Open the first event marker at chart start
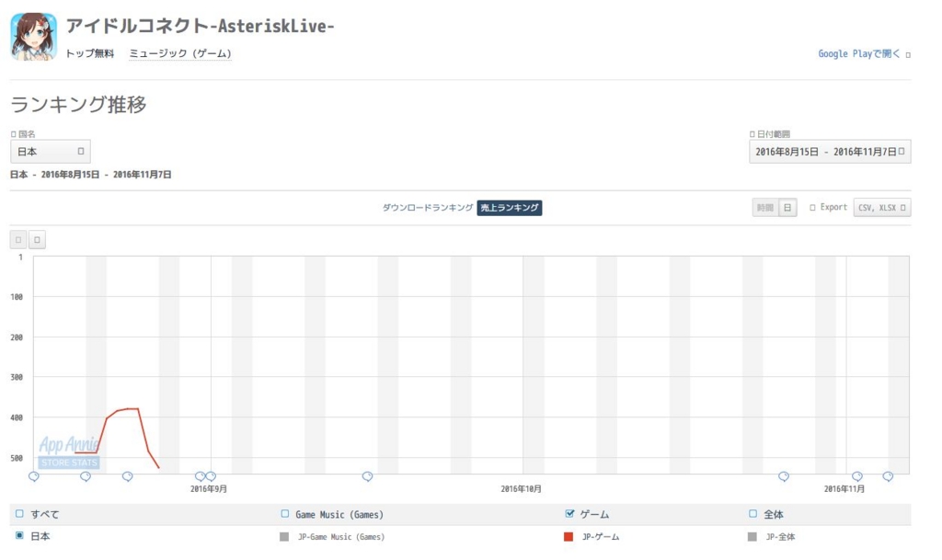The height and width of the screenshot is (560, 942). tap(34, 476)
